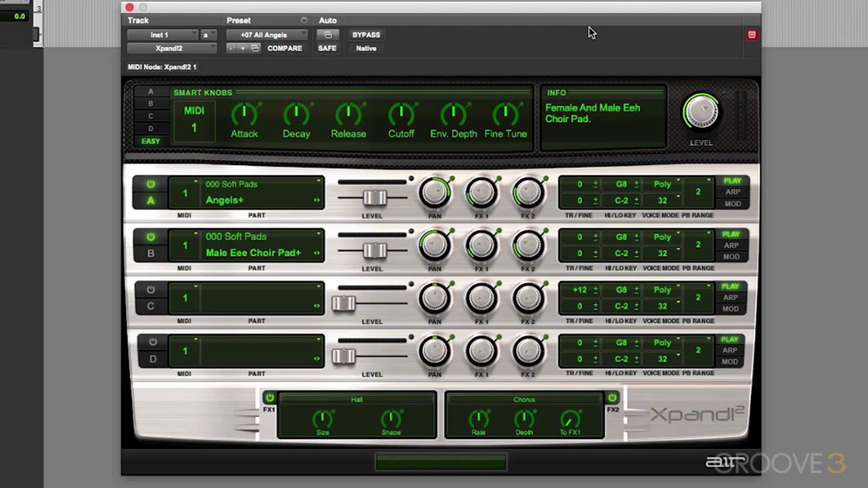This screenshot has width=868, height=488.
Task: Click the Part B Male Eee Choir Pad+ field
Action: click(x=254, y=253)
